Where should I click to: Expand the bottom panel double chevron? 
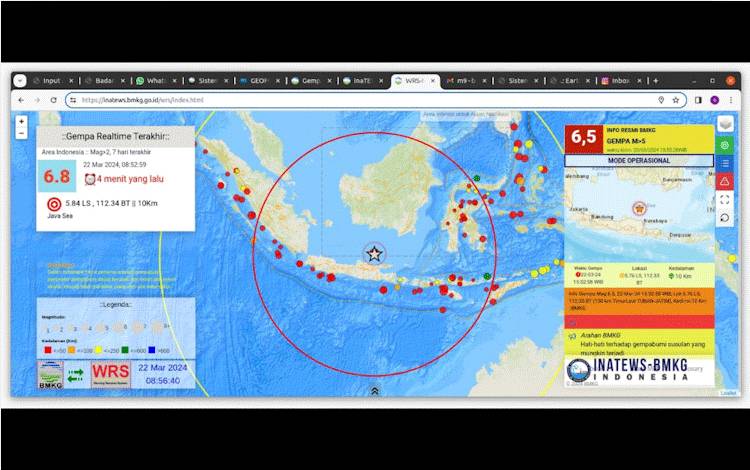tap(375, 391)
